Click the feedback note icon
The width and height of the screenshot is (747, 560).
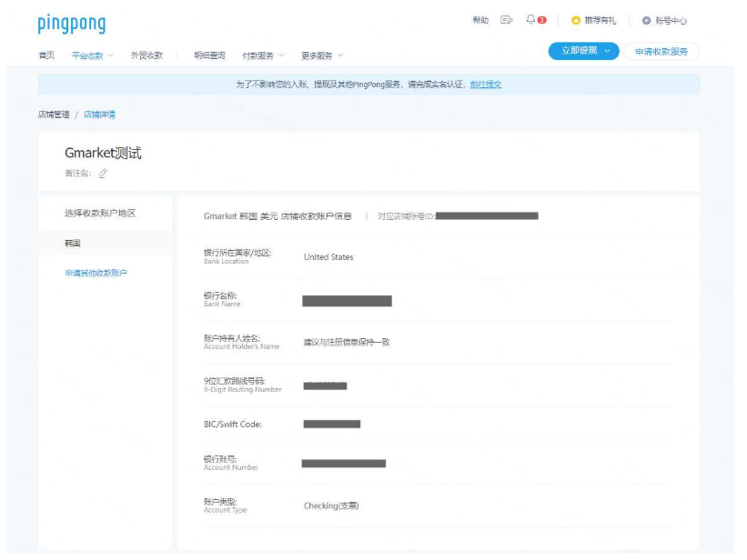(x=507, y=20)
